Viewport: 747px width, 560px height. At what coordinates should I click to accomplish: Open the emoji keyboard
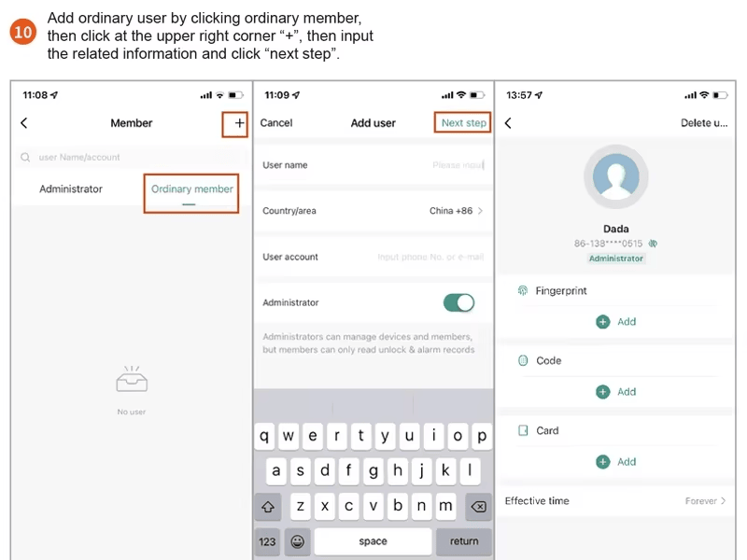point(298,541)
